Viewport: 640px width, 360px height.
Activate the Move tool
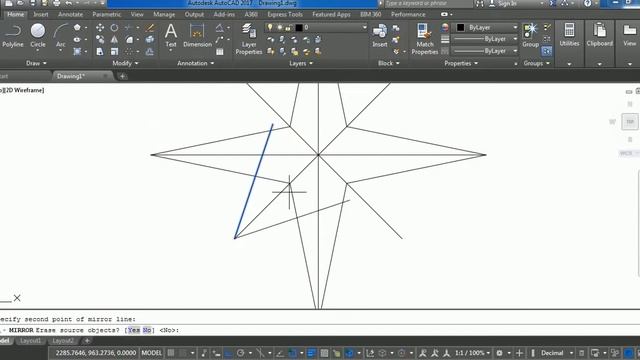[x=100, y=28]
